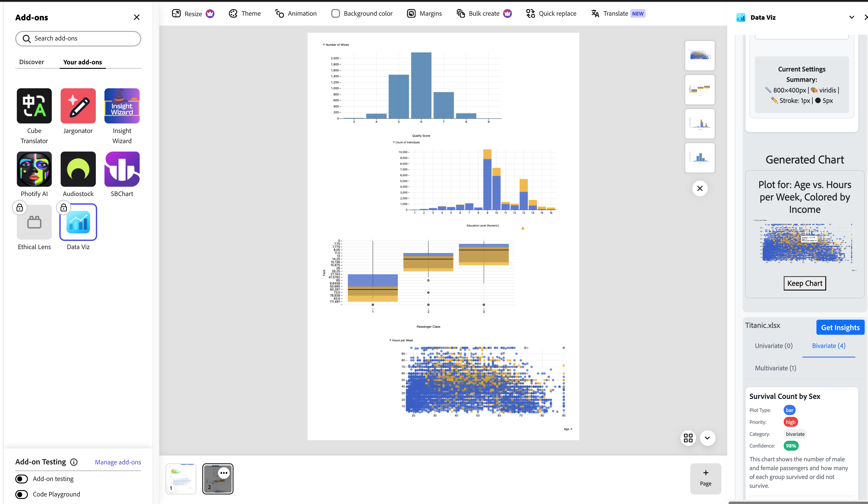Open the Insight Wizard add-on
The image size is (868, 504).
click(x=122, y=106)
